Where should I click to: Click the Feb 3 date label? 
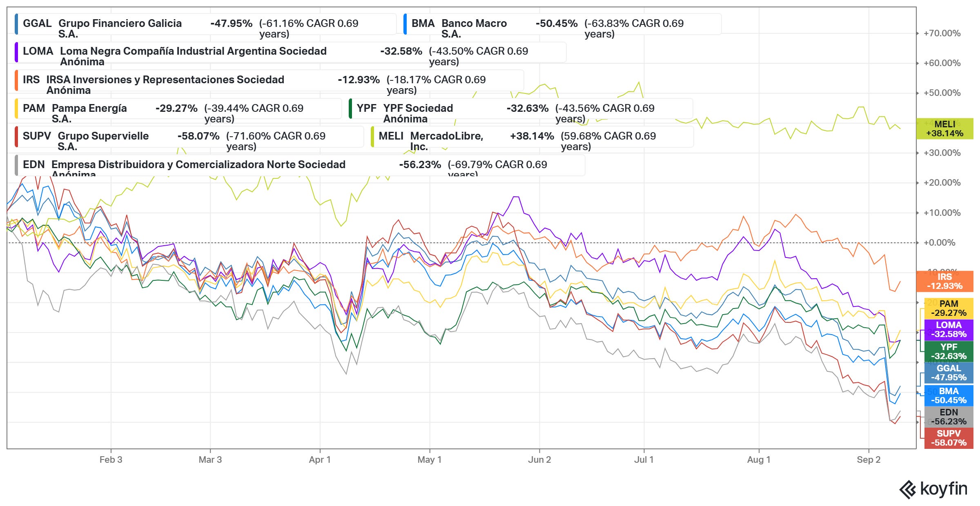point(111,460)
